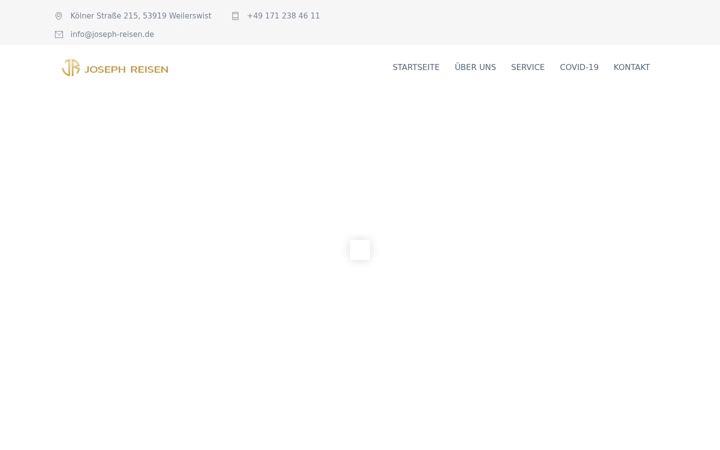View the COVID-19 page

tap(579, 68)
